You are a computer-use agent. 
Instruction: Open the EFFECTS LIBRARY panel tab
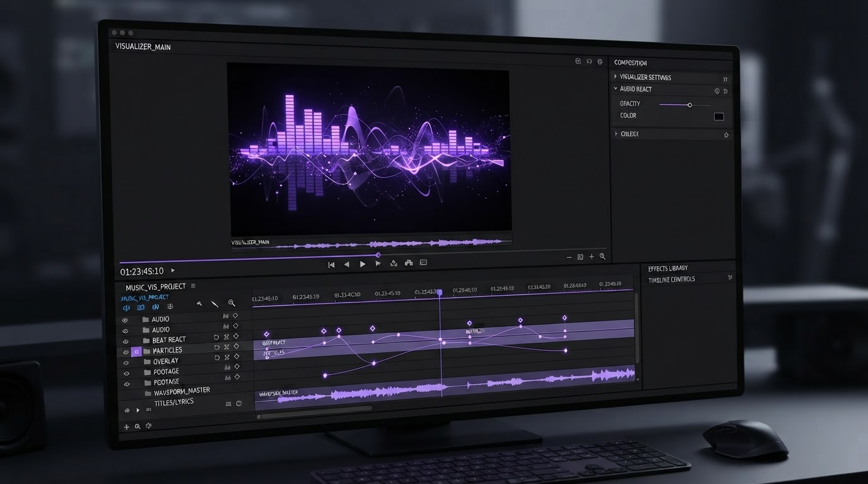668,268
